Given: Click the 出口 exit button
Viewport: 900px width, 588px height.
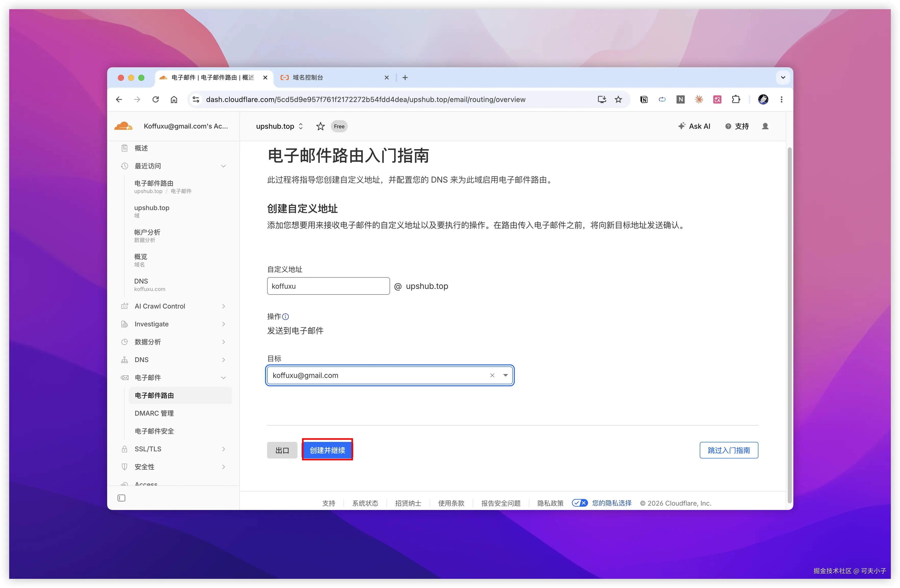Looking at the screenshot, I should [282, 450].
